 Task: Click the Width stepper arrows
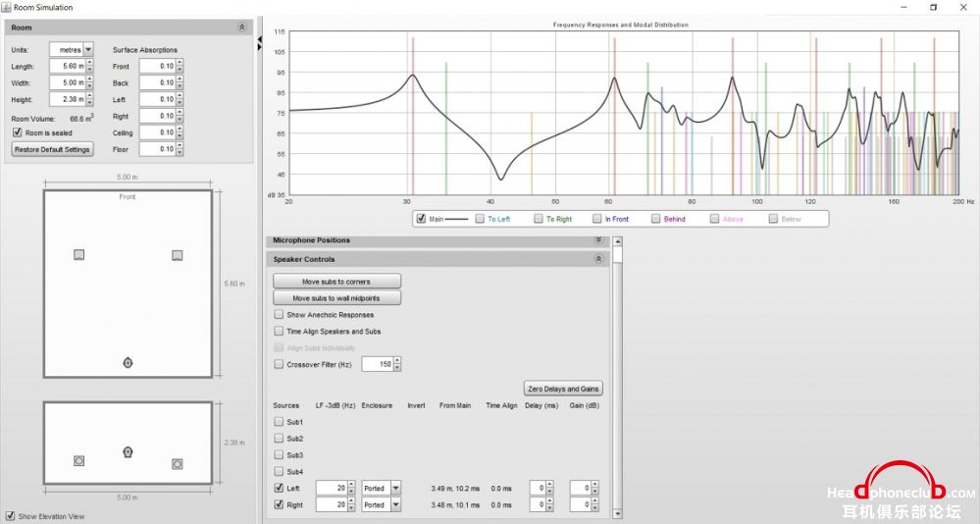89,82
